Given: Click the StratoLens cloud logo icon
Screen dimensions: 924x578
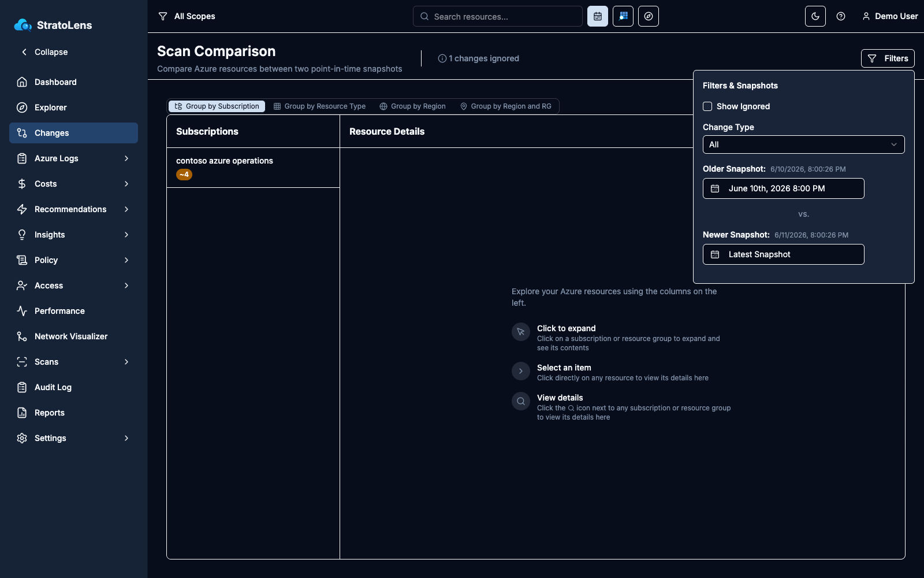Looking at the screenshot, I should point(23,25).
